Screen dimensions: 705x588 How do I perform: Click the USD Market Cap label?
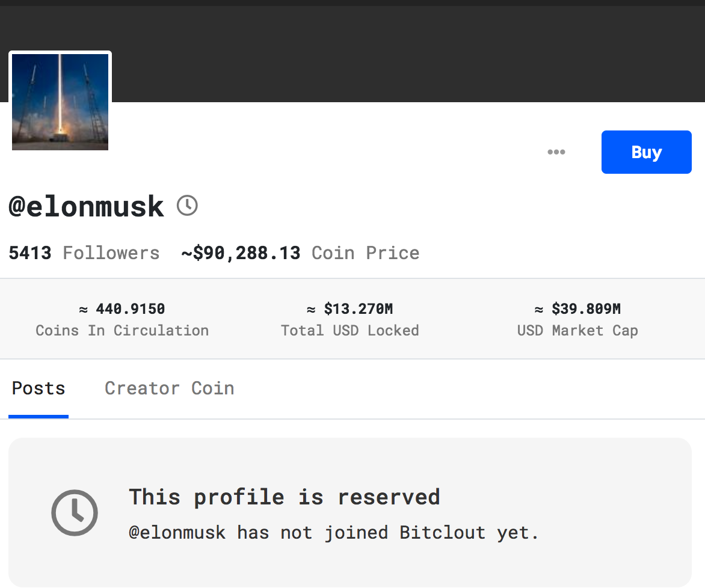[x=577, y=331]
